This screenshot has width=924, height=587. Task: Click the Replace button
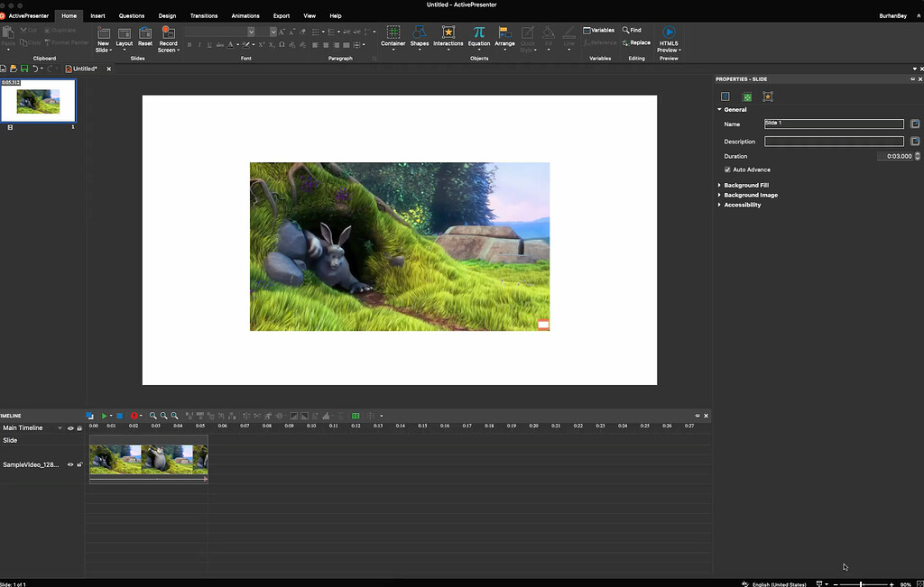636,42
